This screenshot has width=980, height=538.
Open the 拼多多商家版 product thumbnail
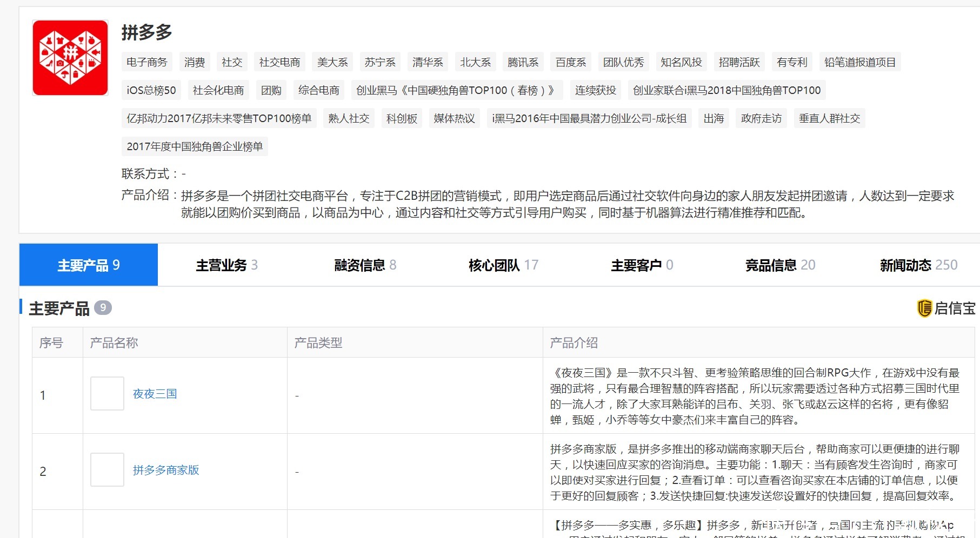click(x=107, y=470)
